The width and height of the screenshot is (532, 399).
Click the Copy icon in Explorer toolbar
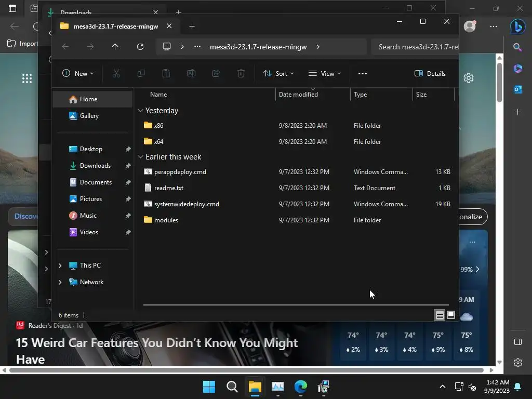point(141,73)
